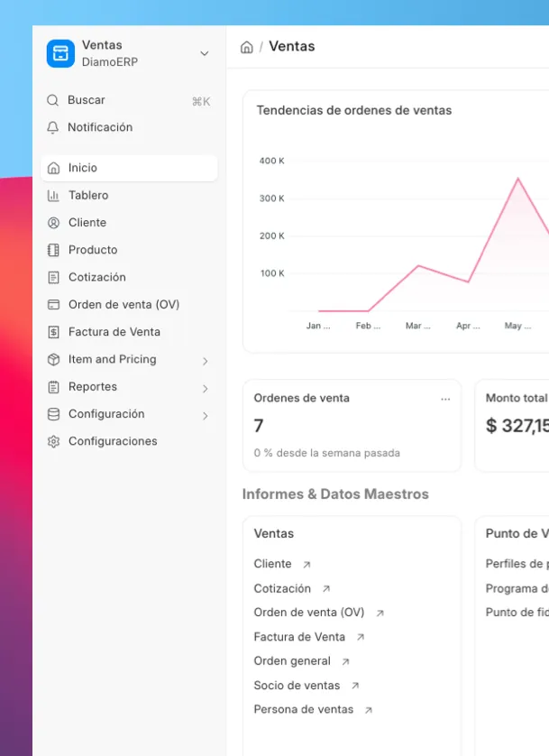Open Factura de Venta report link
Image resolution: width=549 pixels, height=756 pixels.
[299, 637]
